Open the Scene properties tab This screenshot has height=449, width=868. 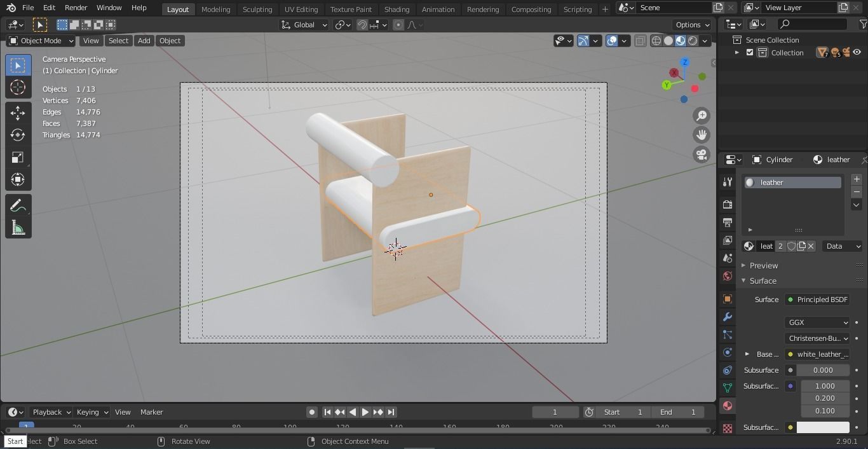click(728, 258)
